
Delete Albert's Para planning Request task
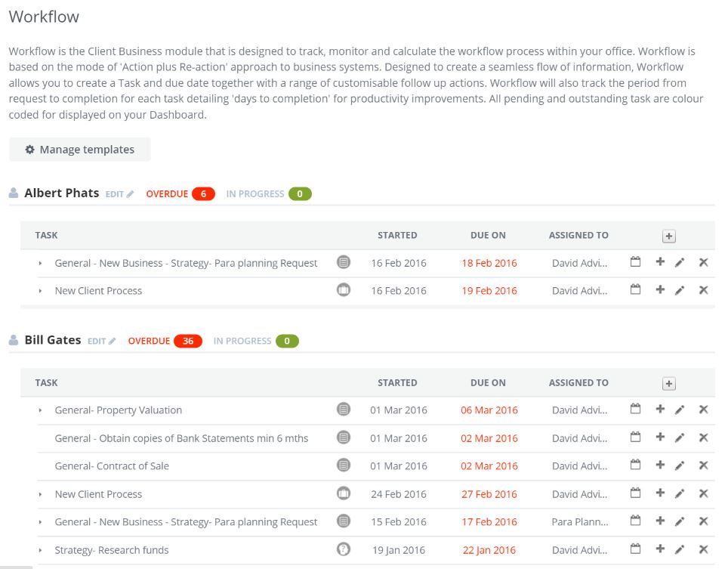tap(703, 263)
